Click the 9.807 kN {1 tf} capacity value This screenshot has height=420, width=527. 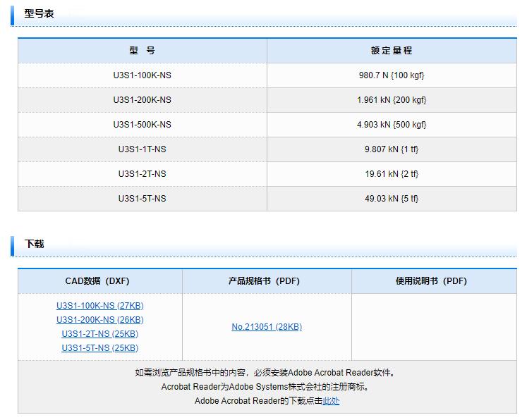(392, 149)
